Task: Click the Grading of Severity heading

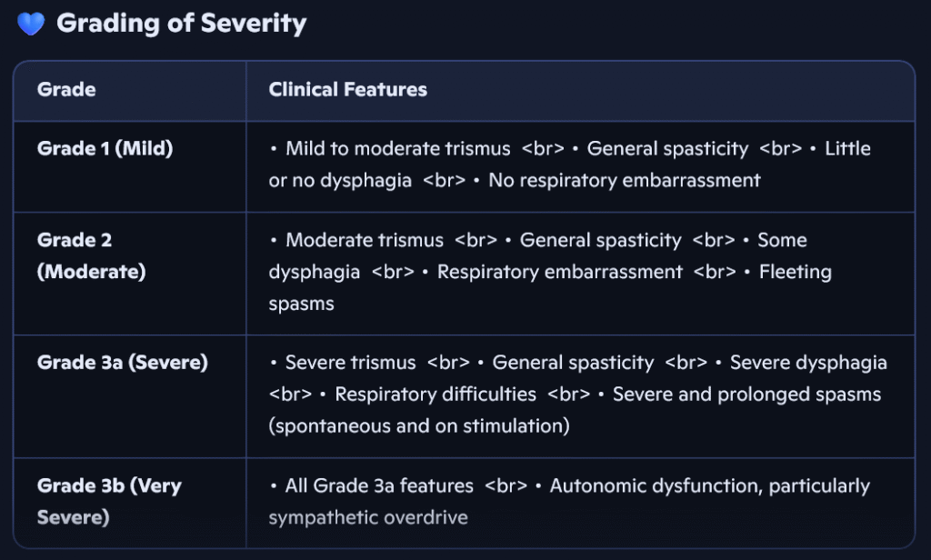Action: [181, 24]
